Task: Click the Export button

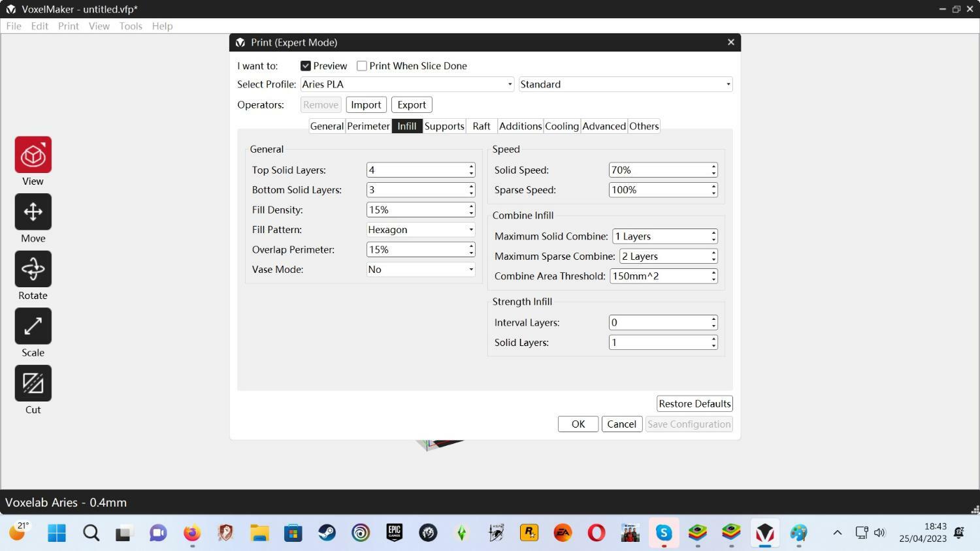Action: click(412, 105)
